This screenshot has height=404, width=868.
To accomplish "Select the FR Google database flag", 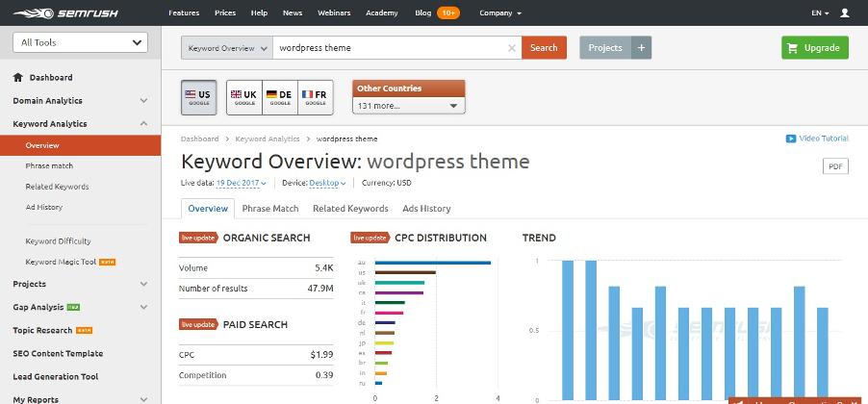I will (316, 97).
